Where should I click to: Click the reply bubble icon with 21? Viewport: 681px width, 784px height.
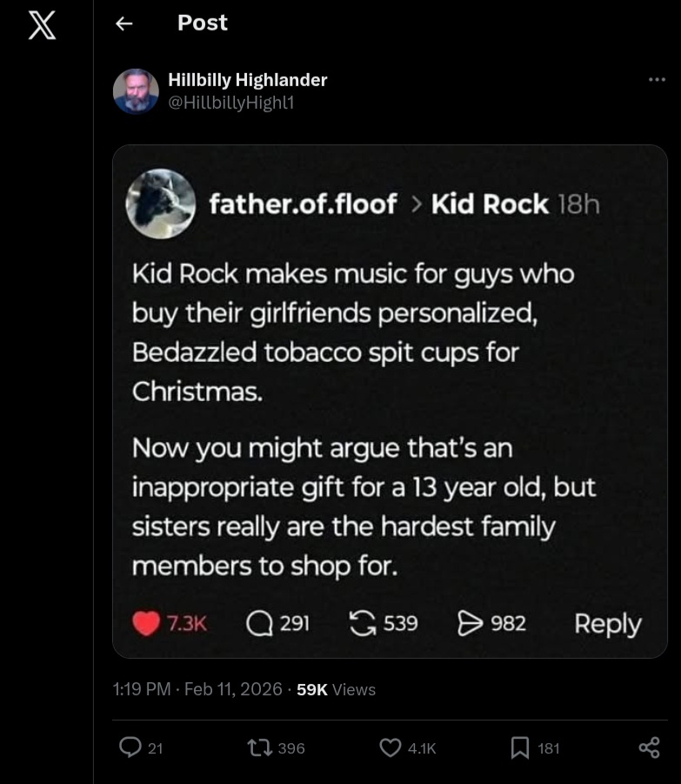coord(130,747)
